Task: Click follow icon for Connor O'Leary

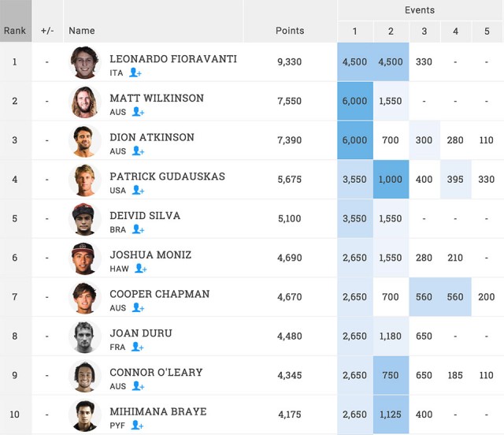Action: (138, 386)
